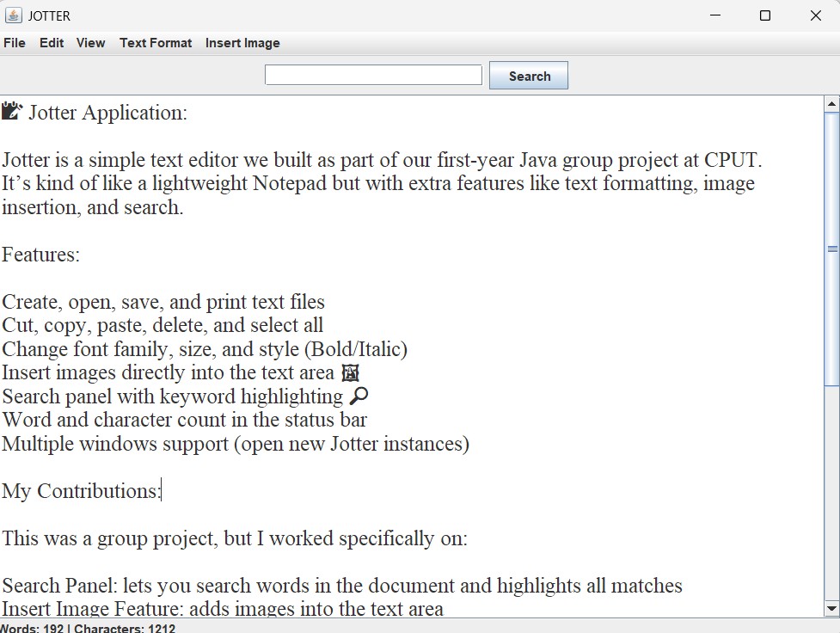This screenshot has width=840, height=633.
Task: Open the Edit menu
Action: 52,43
